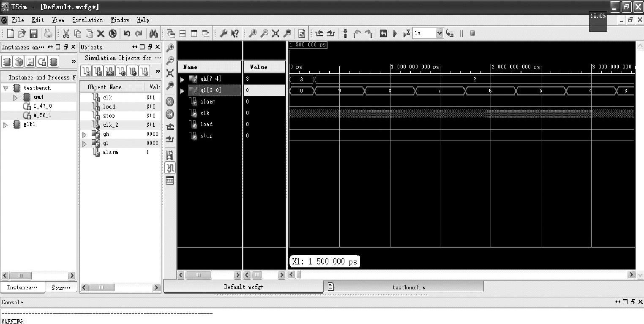Click the waveform horizontal scrollbar thumb
Image resolution: width=644 pixels, height=324 pixels.
[x=299, y=275]
